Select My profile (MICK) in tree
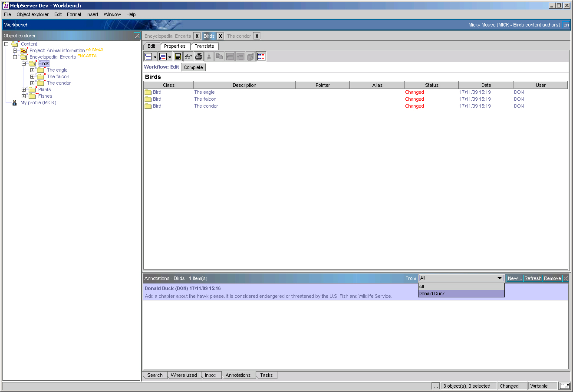 pos(38,102)
